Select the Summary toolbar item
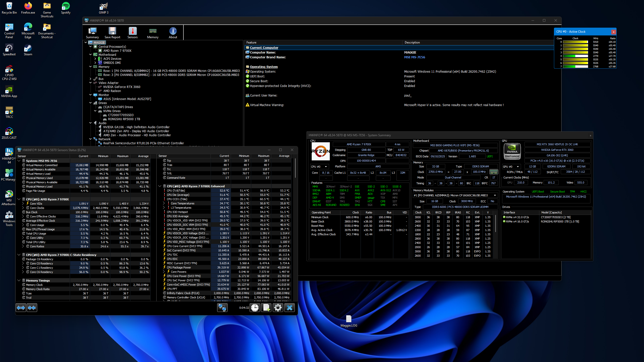Viewport: 644px width, 362px height. [x=92, y=33]
